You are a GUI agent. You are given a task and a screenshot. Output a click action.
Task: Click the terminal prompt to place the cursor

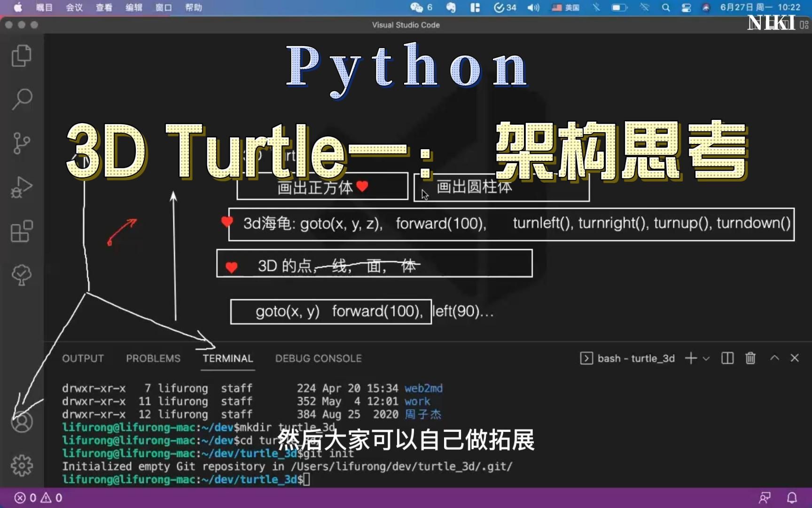coord(306,479)
